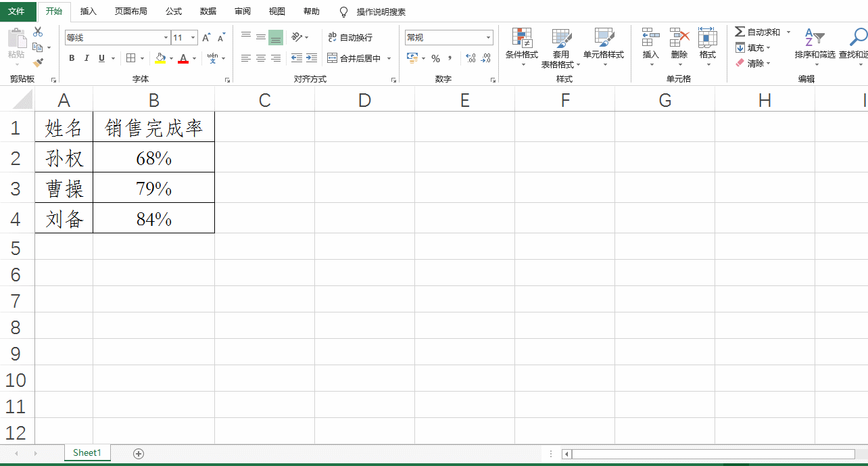Select the Sheet1 worksheet tab
The image size is (868, 466).
(87, 452)
